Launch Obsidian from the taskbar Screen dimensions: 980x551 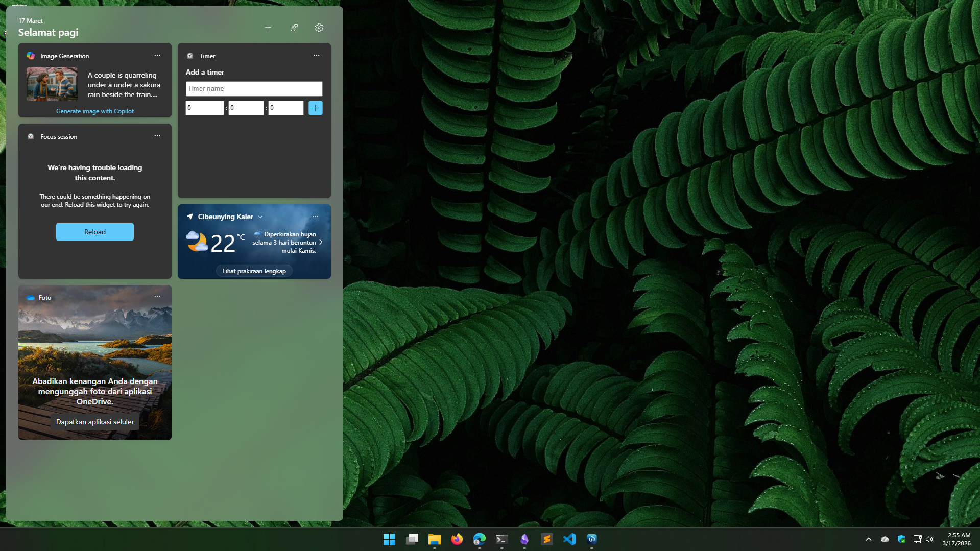pyautogui.click(x=524, y=539)
